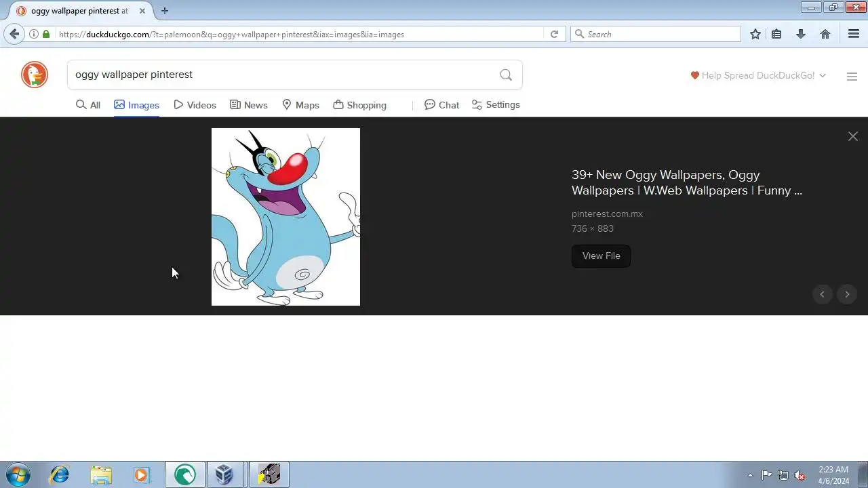The height and width of the screenshot is (488, 868).
Task: Launch Internet Explorer from the taskbar
Action: (x=60, y=474)
